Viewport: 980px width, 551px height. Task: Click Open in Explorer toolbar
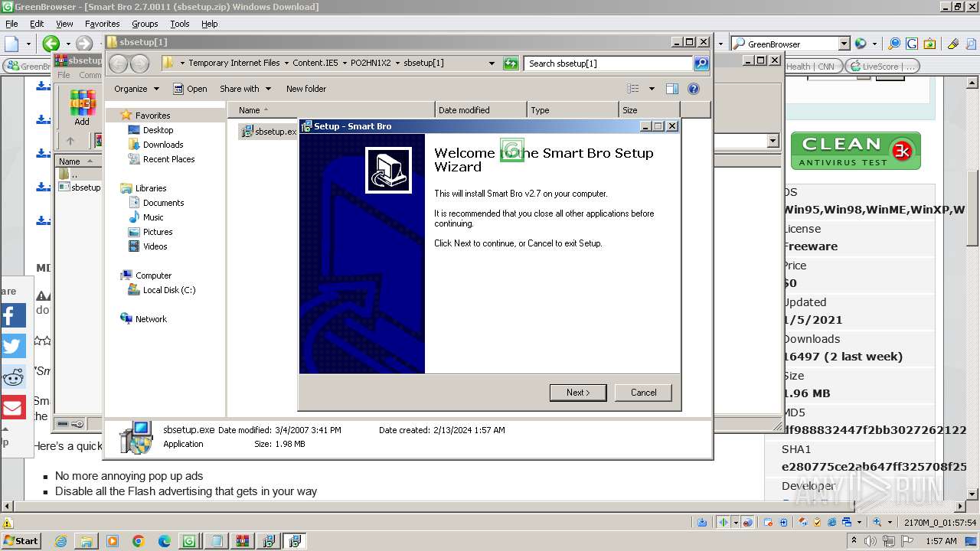click(x=190, y=89)
